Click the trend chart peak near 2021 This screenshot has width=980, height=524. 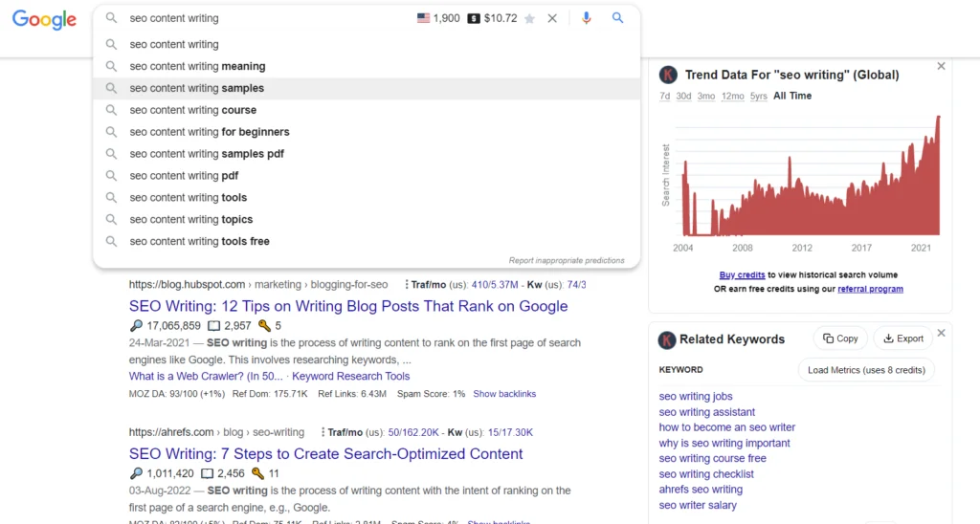tap(938, 118)
